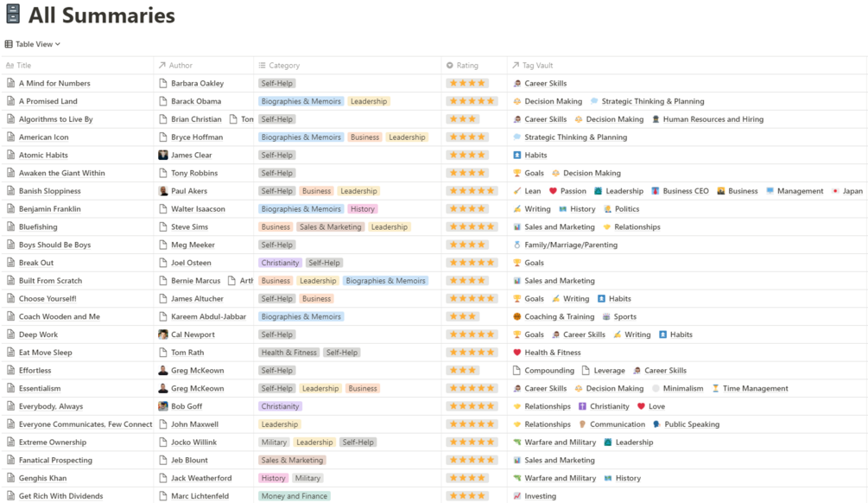Click Awaken the Giant Within title
Image resolution: width=868 pixels, height=503 pixels.
(x=61, y=173)
